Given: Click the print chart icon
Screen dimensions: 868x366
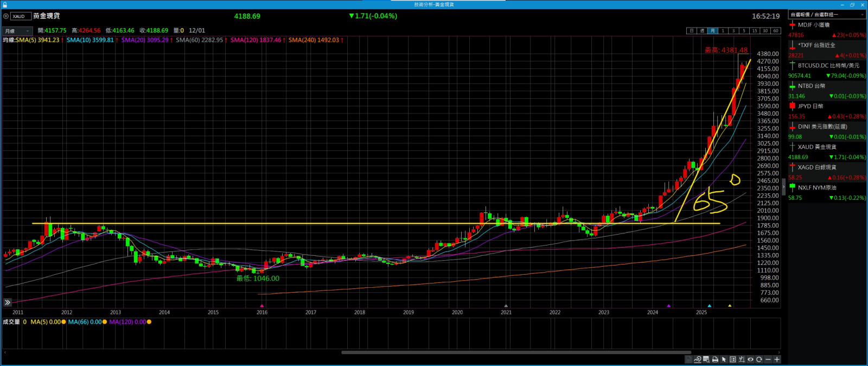Looking at the screenshot, I should 715,359.
